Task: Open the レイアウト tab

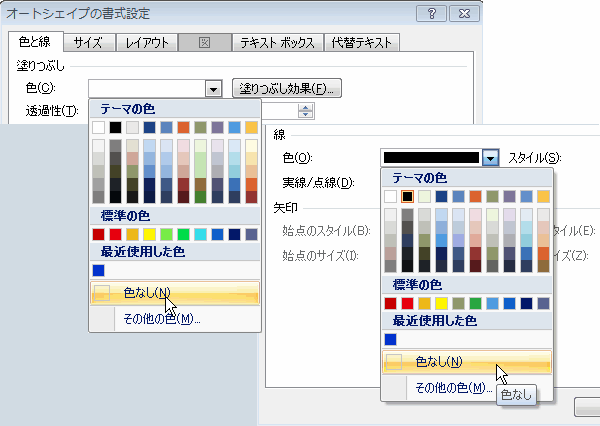Action: click(x=147, y=42)
